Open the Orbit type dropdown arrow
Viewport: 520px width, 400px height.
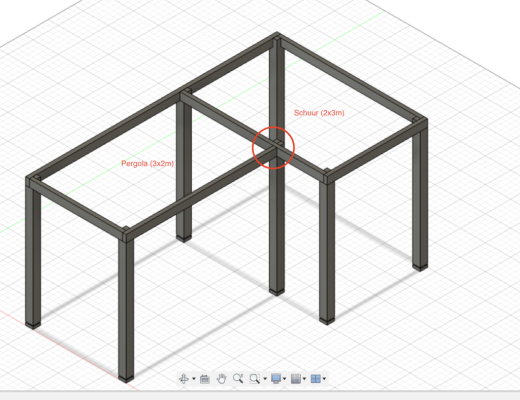click(194, 379)
